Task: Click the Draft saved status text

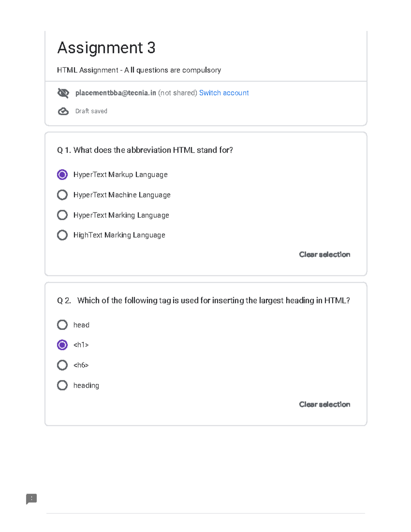Action: (x=91, y=111)
